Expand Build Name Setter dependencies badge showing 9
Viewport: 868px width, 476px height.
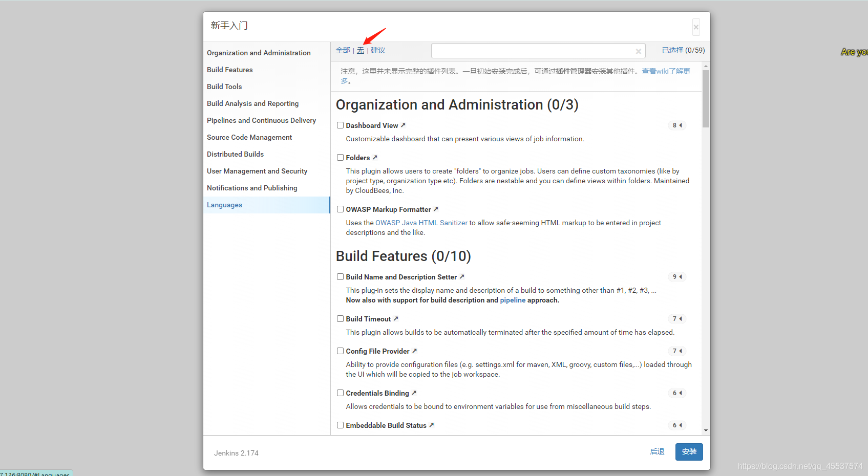[677, 277]
